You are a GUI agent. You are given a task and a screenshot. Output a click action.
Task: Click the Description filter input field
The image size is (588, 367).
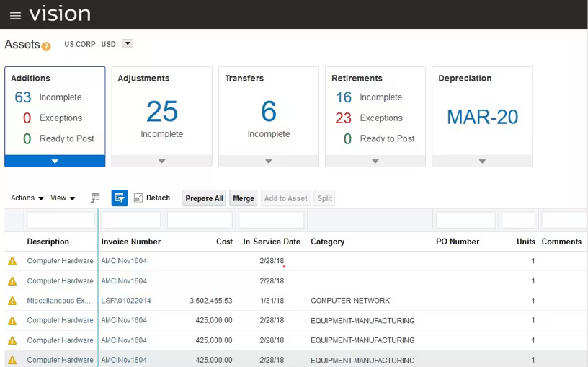pos(61,220)
